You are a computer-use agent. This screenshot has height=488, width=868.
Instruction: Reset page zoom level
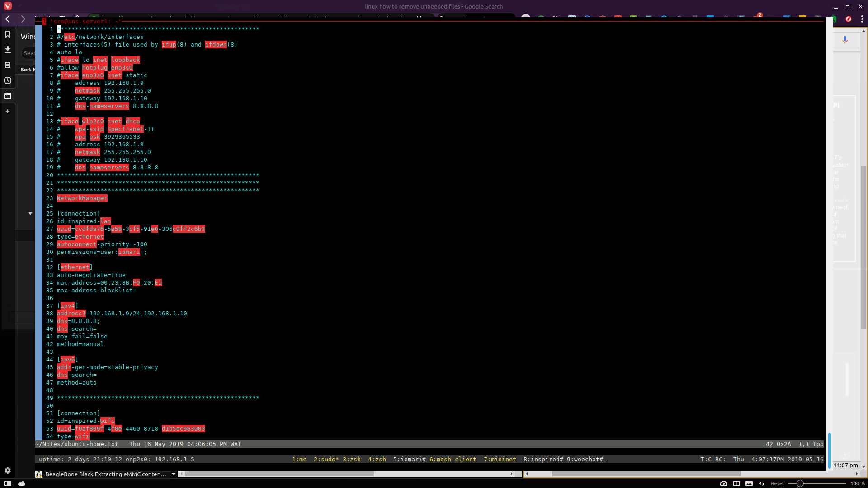click(778, 483)
